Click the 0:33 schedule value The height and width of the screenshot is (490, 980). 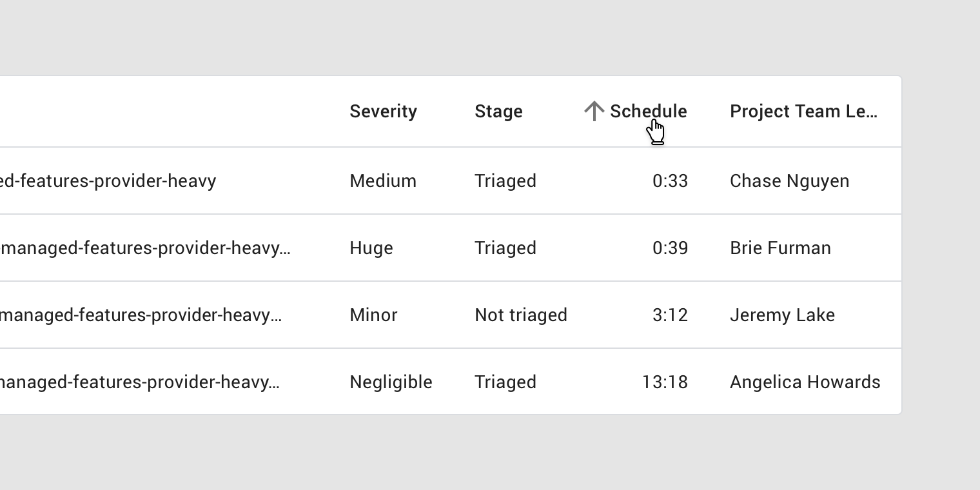click(670, 181)
